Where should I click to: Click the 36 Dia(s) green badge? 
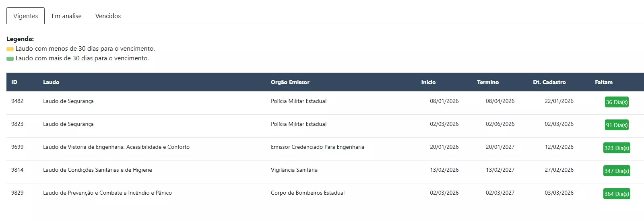pos(616,102)
